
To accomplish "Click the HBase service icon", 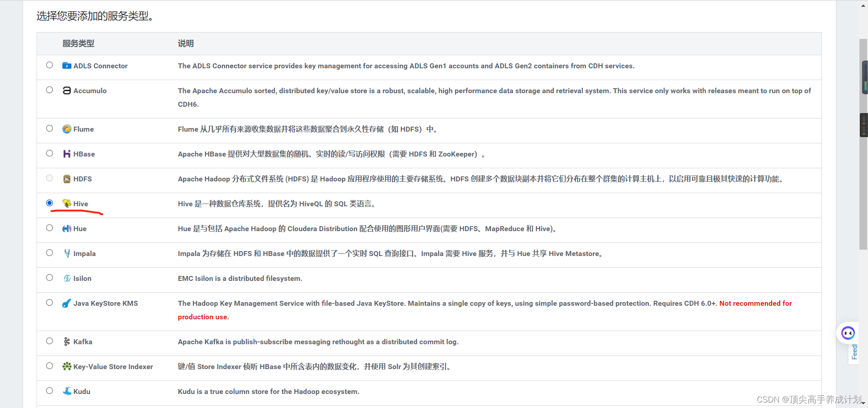I will pyautogui.click(x=66, y=154).
